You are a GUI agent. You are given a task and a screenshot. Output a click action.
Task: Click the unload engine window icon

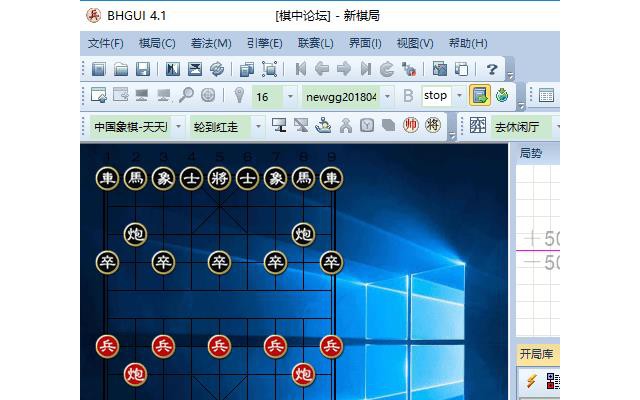120,95
